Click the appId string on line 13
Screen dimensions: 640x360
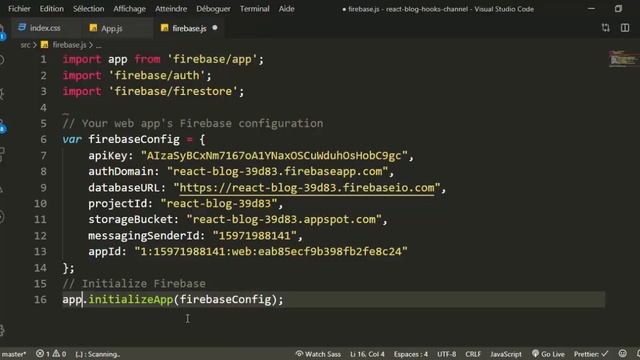(271, 251)
